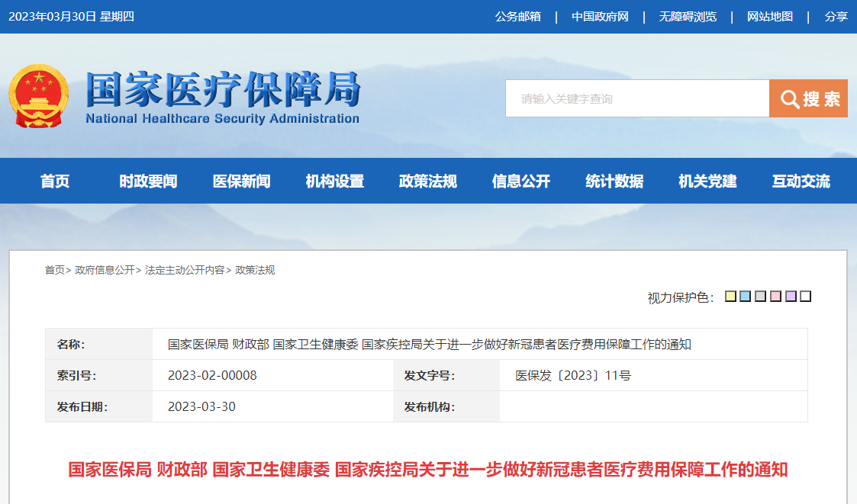Select the pink eye-protection color
This screenshot has width=857, height=504.
(775, 296)
